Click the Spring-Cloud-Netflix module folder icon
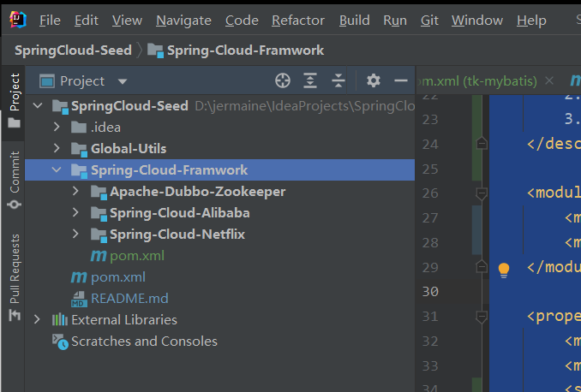581x392 pixels. [99, 235]
